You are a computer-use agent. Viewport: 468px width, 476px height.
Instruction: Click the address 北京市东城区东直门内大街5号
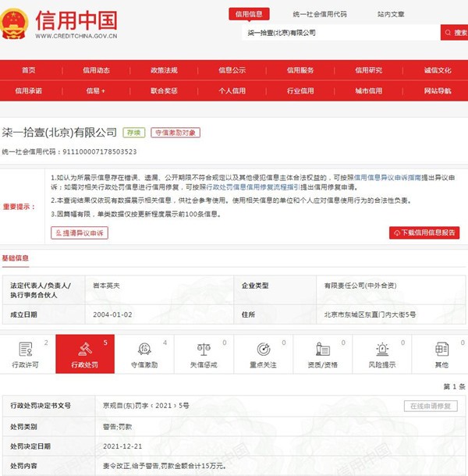point(370,314)
